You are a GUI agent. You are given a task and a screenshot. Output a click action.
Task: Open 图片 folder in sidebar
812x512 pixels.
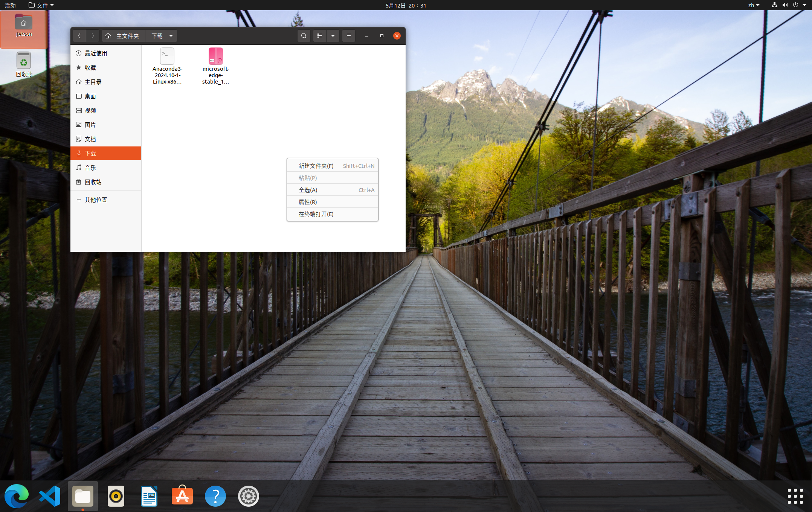(106, 125)
